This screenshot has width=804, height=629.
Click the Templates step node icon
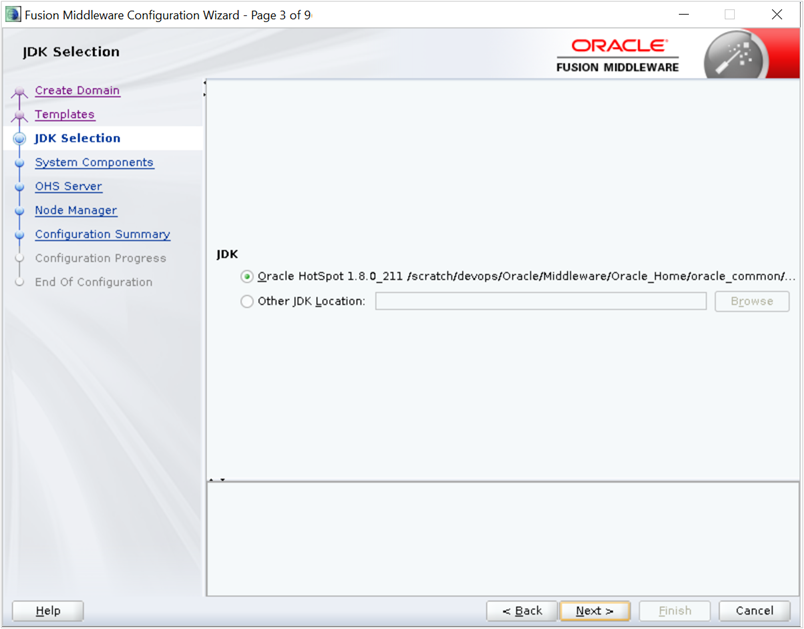pyautogui.click(x=19, y=117)
